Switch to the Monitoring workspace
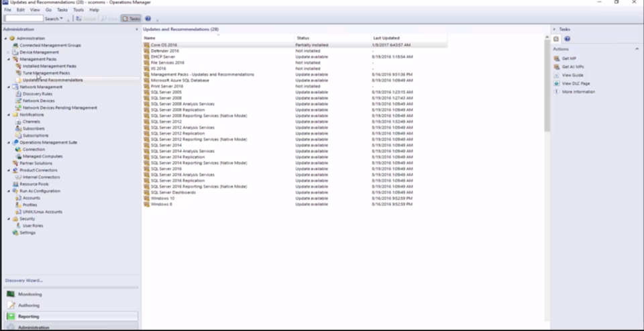The width and height of the screenshot is (644, 331). click(71, 294)
